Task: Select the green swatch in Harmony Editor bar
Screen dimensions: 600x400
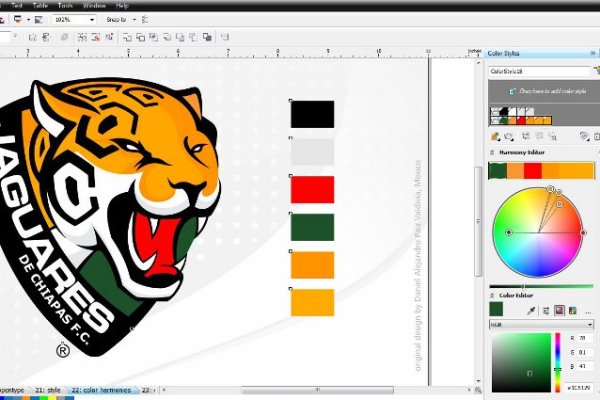Action: 498,171
